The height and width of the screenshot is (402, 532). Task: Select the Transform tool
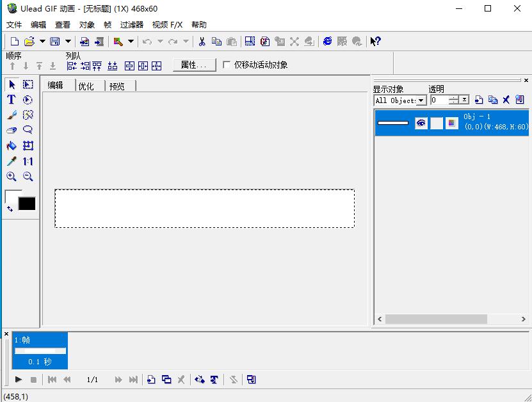click(x=28, y=145)
